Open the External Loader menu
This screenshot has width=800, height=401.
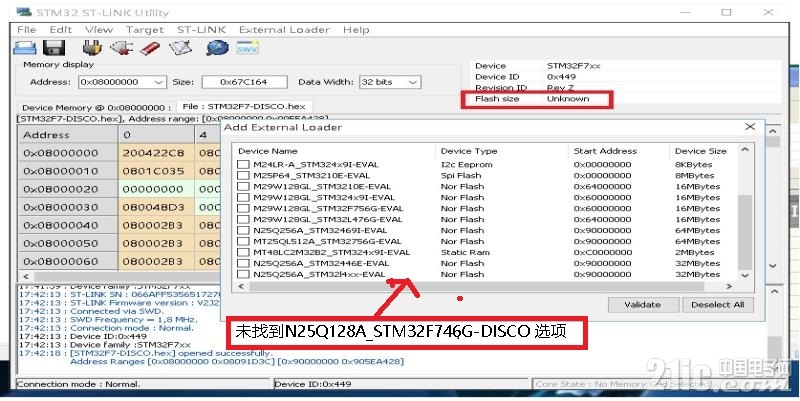284,30
